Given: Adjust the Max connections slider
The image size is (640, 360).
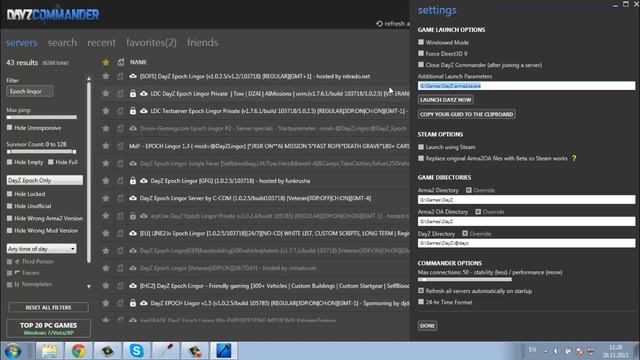Looking at the screenshot, I should 465,280.
